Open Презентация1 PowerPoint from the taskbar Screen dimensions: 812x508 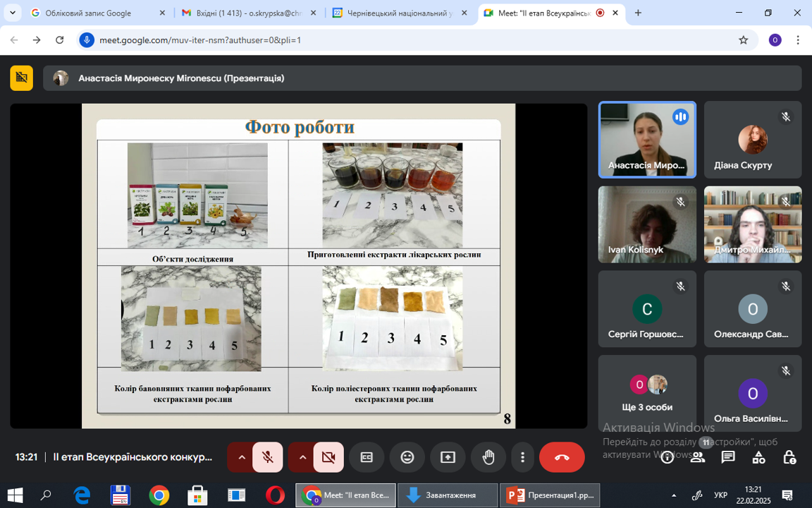tap(550, 495)
